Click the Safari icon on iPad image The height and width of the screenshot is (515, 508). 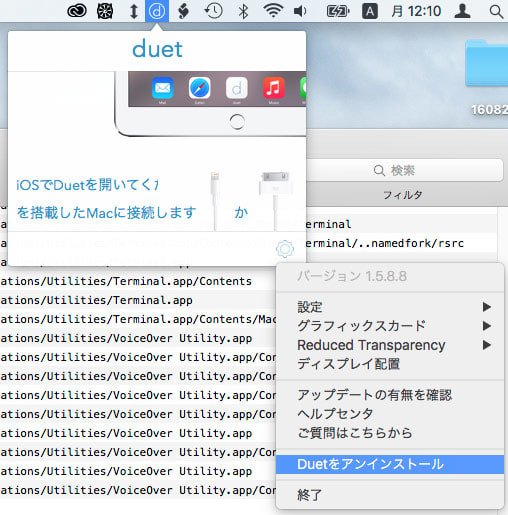(x=200, y=88)
